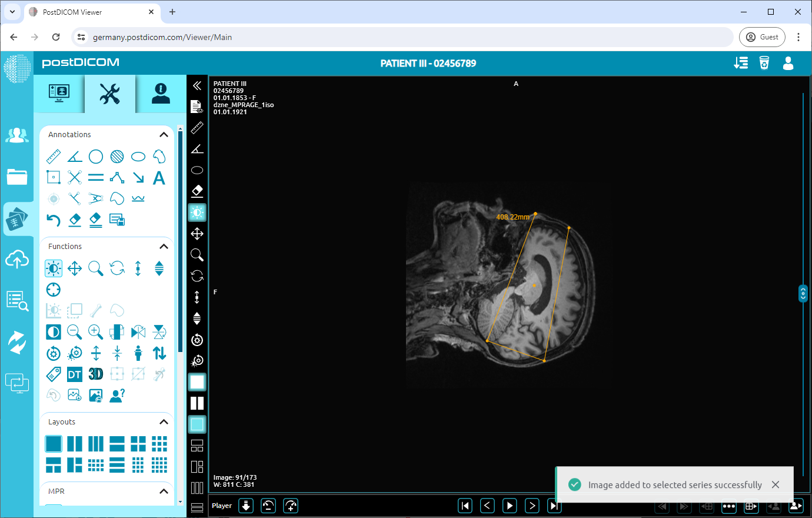Image resolution: width=812 pixels, height=518 pixels.
Task: Toggle the invert image colors icon
Action: click(x=54, y=332)
